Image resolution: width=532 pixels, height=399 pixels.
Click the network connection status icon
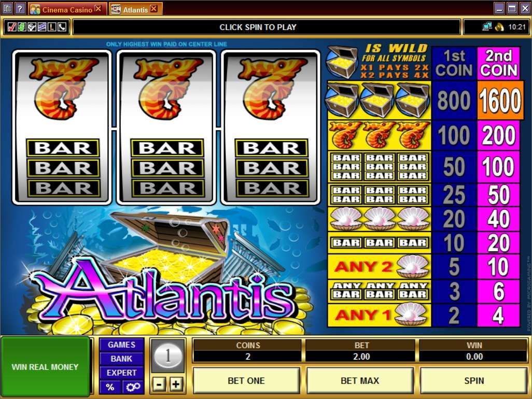[487, 26]
